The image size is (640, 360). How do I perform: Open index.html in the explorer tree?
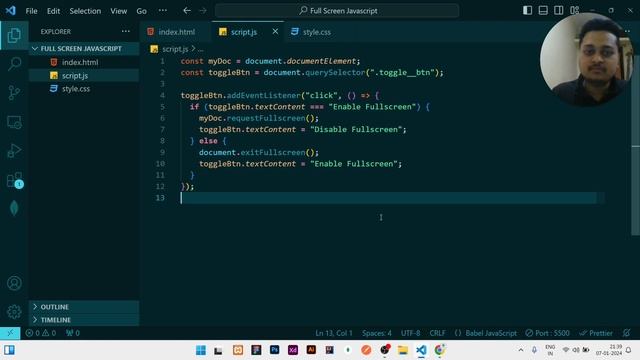point(84,62)
